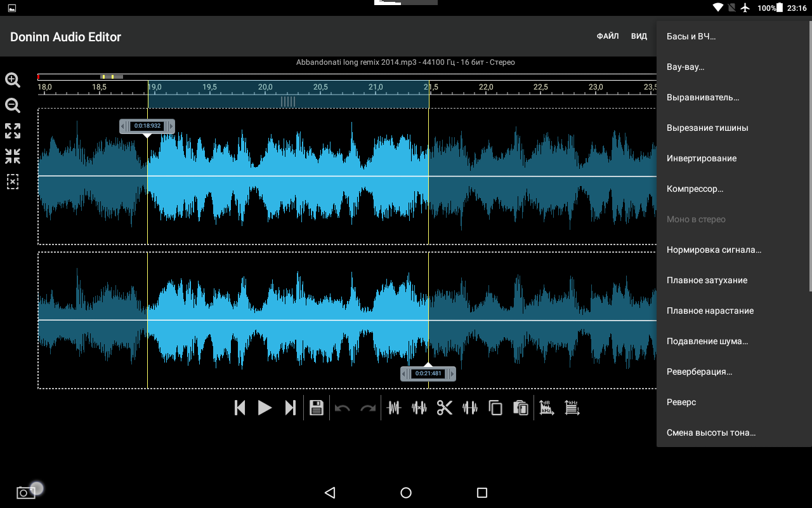Tap the Android back button
Image resolution: width=812 pixels, height=508 pixels.
(329, 493)
